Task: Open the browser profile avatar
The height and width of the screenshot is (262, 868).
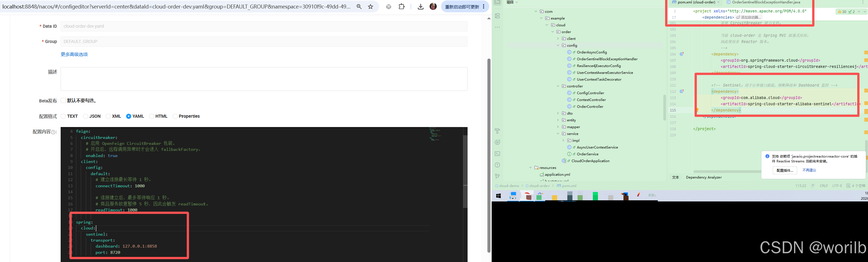Action: [x=433, y=7]
